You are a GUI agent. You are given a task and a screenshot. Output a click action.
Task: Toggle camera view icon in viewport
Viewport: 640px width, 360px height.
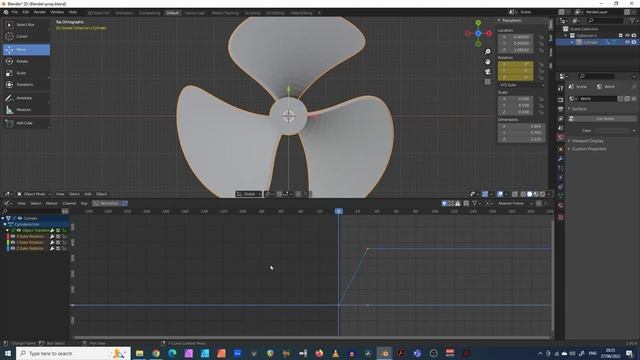[x=488, y=72]
